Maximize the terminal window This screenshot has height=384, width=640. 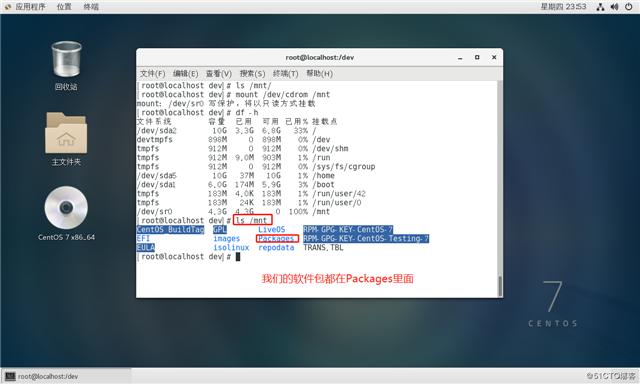pos(477,58)
